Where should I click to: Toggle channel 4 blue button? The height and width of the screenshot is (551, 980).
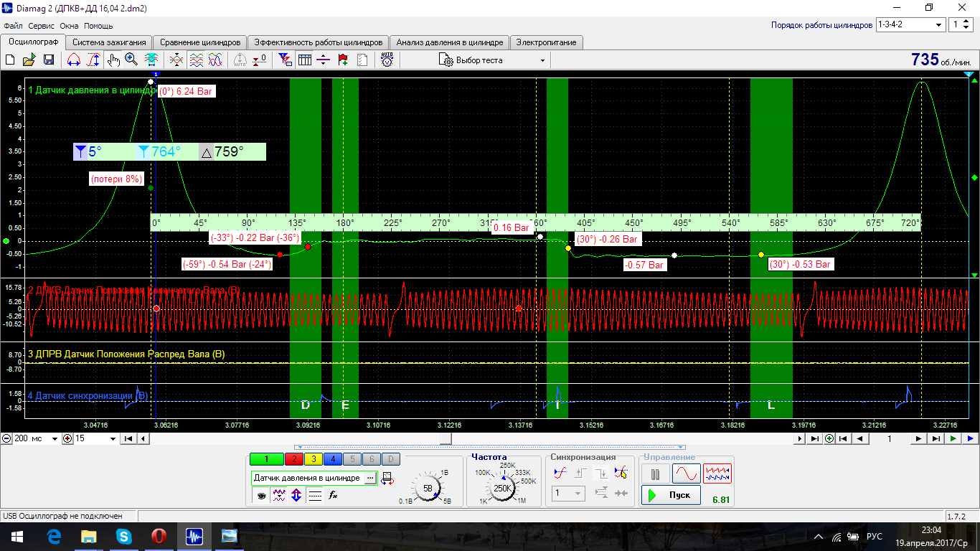(333, 459)
